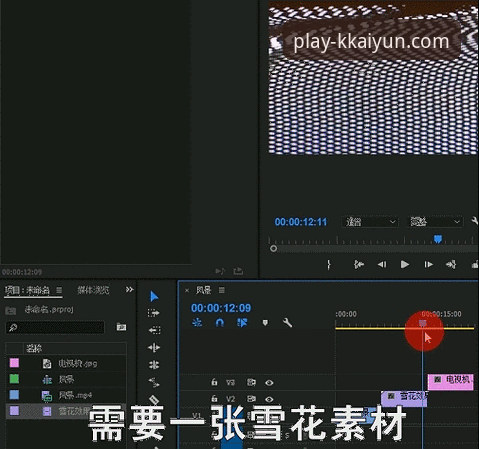479x449 pixels.
Task: Select the Ripple Edit tool
Action: [x=154, y=348]
